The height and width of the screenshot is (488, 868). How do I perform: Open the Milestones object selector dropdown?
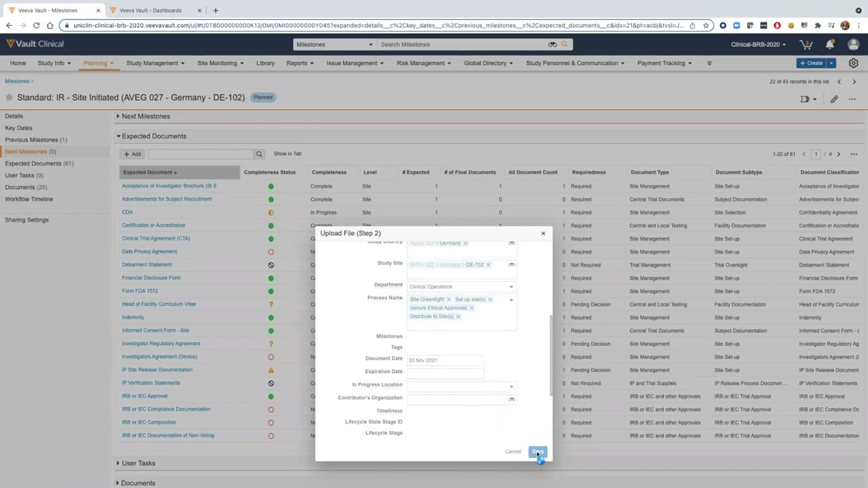point(334,45)
